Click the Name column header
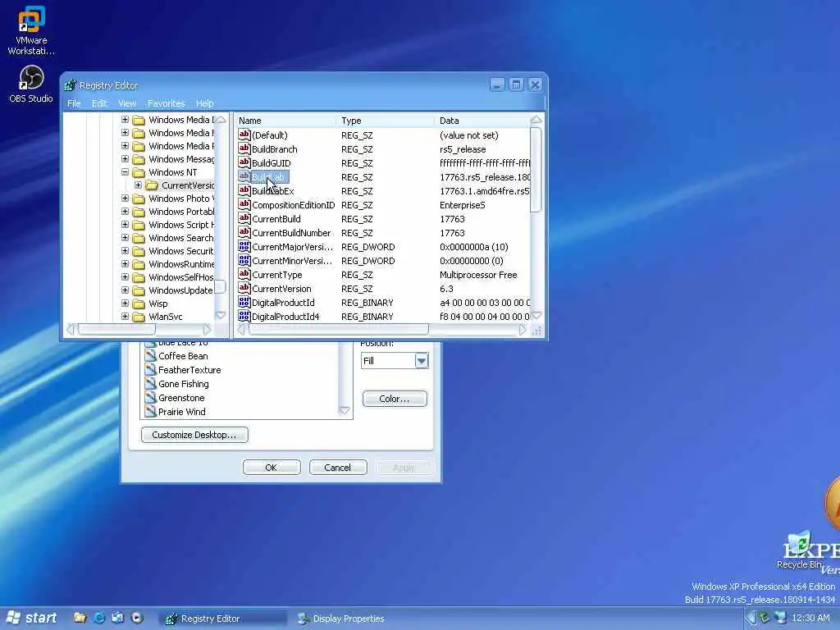 [285, 121]
